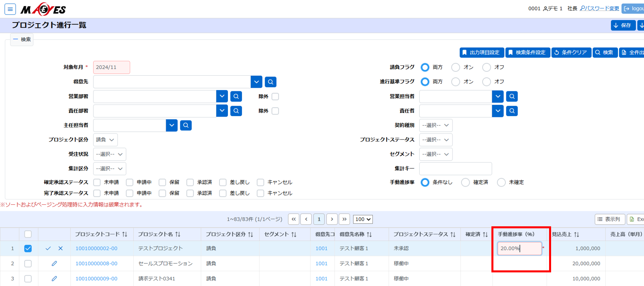
Task: Check 営業部署 除外 checkbox
Action: (x=275, y=97)
